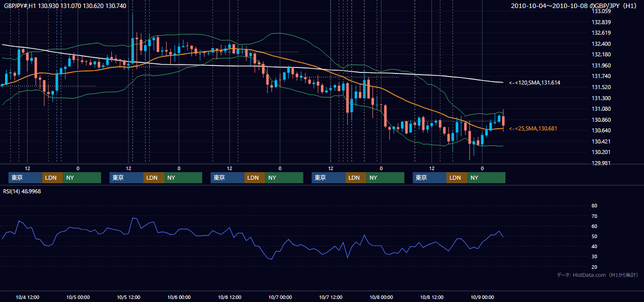Click the 10/8 12:00 time axis label
The width and height of the screenshot is (644, 302).
pyautogui.click(x=432, y=297)
